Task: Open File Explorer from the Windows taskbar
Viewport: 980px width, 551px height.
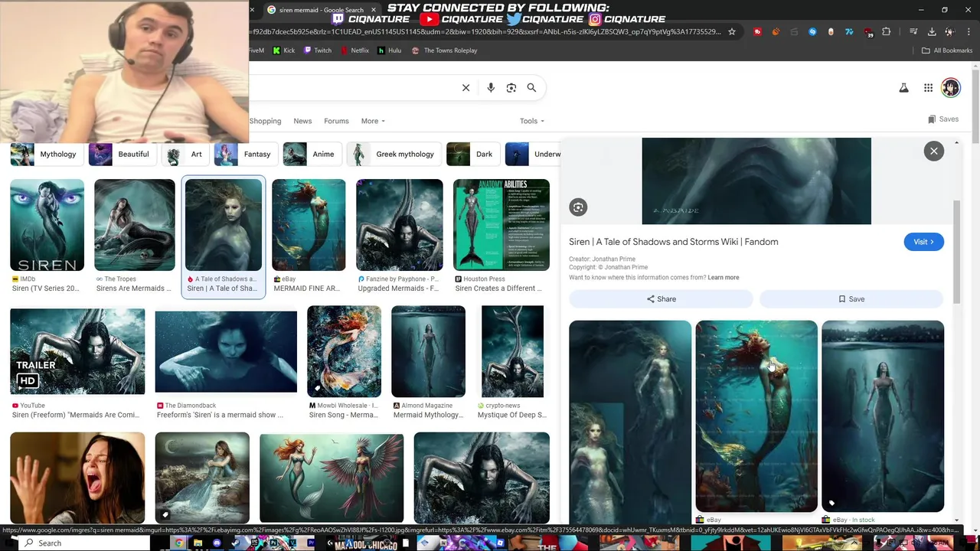Action: (198, 543)
